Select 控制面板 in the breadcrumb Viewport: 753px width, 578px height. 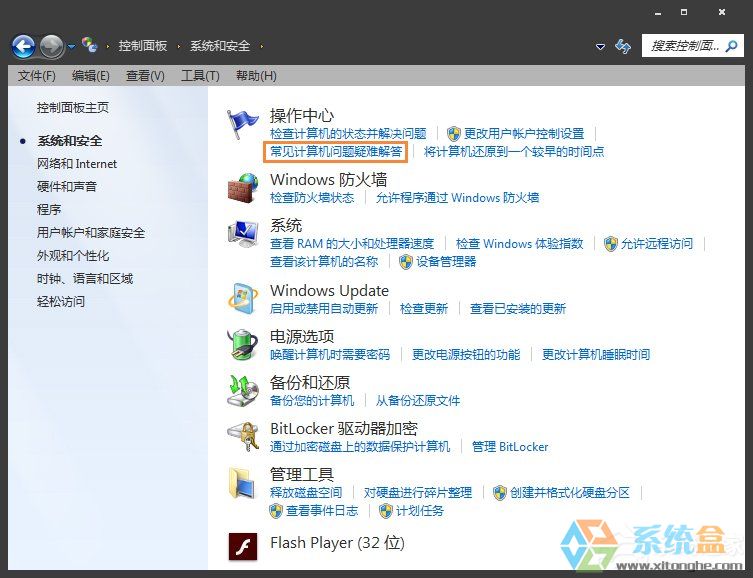tap(143, 46)
